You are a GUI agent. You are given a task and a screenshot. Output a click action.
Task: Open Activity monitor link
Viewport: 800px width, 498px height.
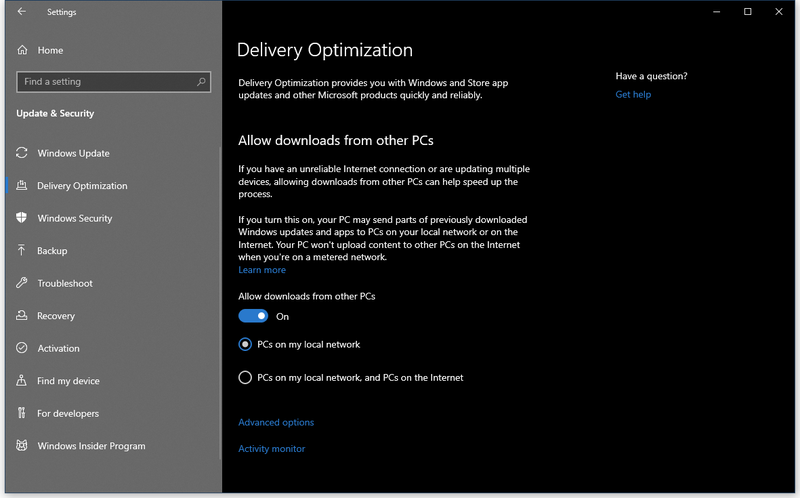click(x=271, y=449)
